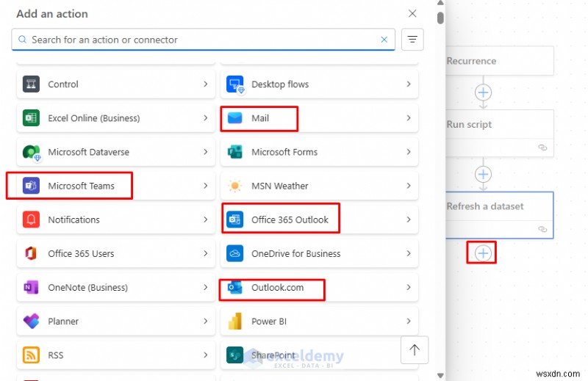Click the OneNote (Business) icon
This screenshot has width=588, height=381.
point(31,287)
